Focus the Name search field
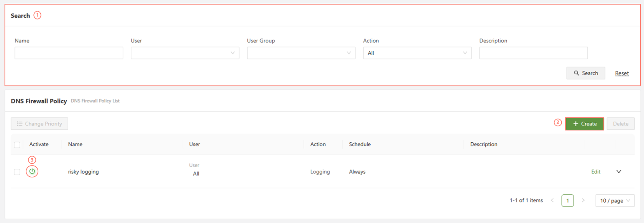The width and height of the screenshot is (644, 223). pos(69,53)
